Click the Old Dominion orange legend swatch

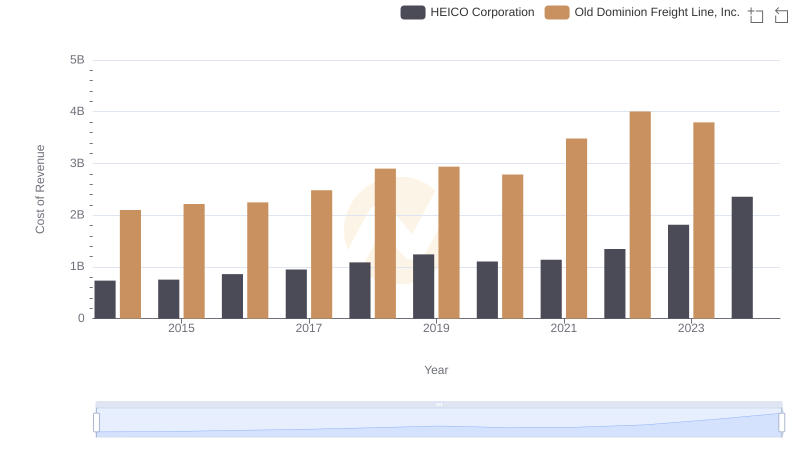tap(557, 12)
